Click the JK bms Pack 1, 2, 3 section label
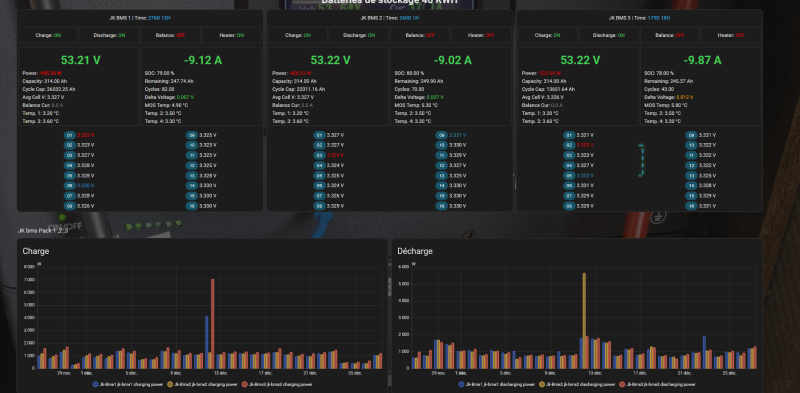Viewport: 800px width, 393px height. pyautogui.click(x=42, y=230)
